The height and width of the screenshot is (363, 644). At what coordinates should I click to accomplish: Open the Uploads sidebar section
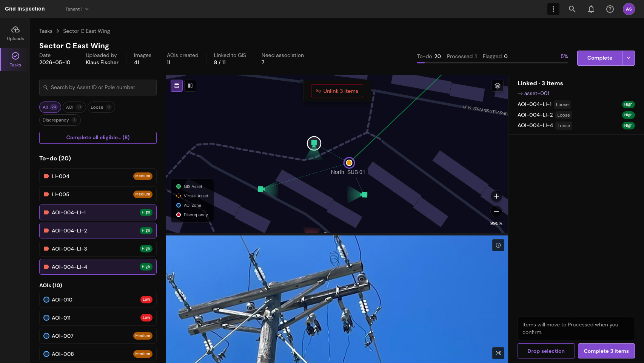pos(15,34)
